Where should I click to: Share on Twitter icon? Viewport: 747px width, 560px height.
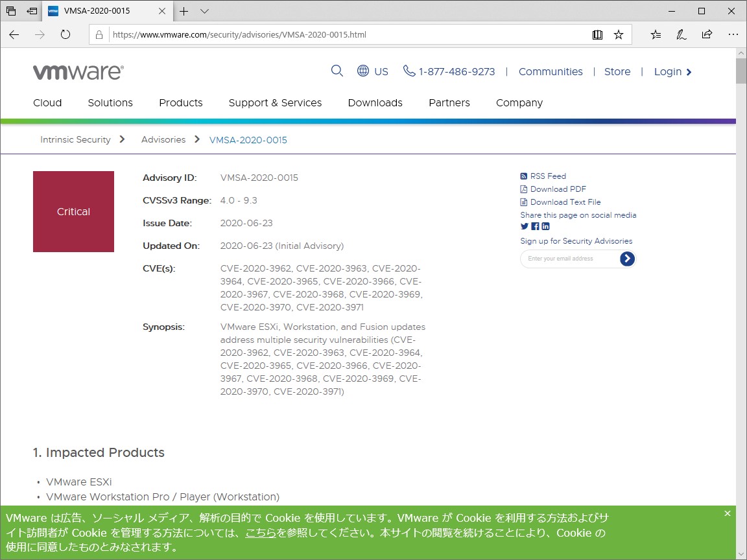click(525, 227)
